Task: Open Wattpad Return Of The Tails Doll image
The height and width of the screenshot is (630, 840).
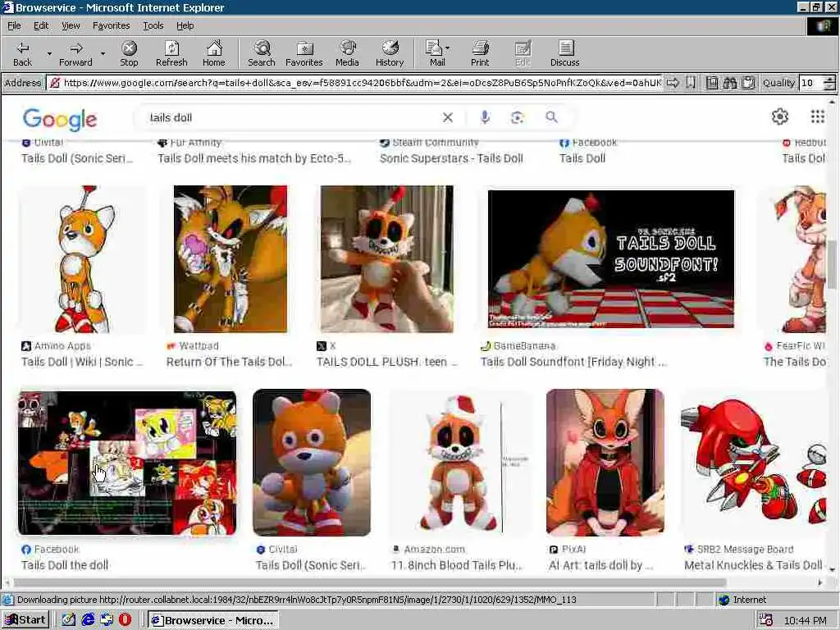Action: coord(231,259)
